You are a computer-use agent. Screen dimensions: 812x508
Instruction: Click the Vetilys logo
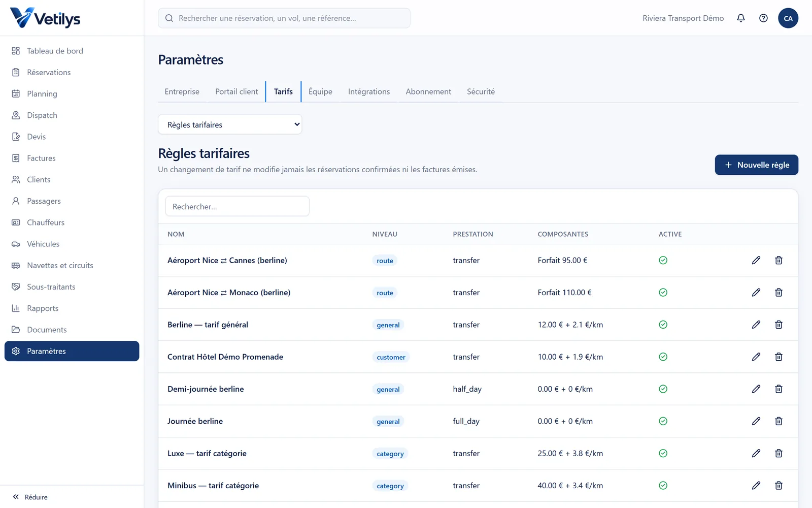(45, 18)
